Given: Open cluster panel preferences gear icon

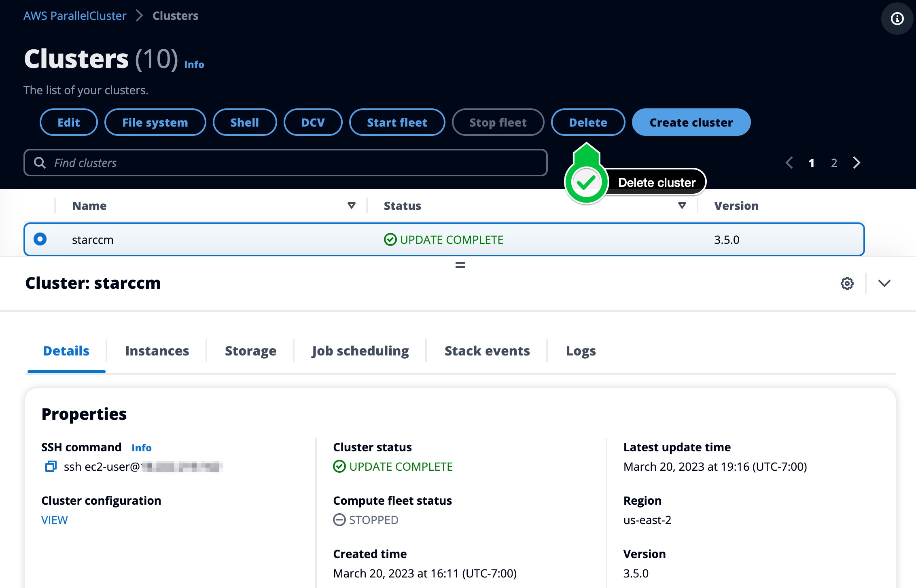Looking at the screenshot, I should pos(847,283).
